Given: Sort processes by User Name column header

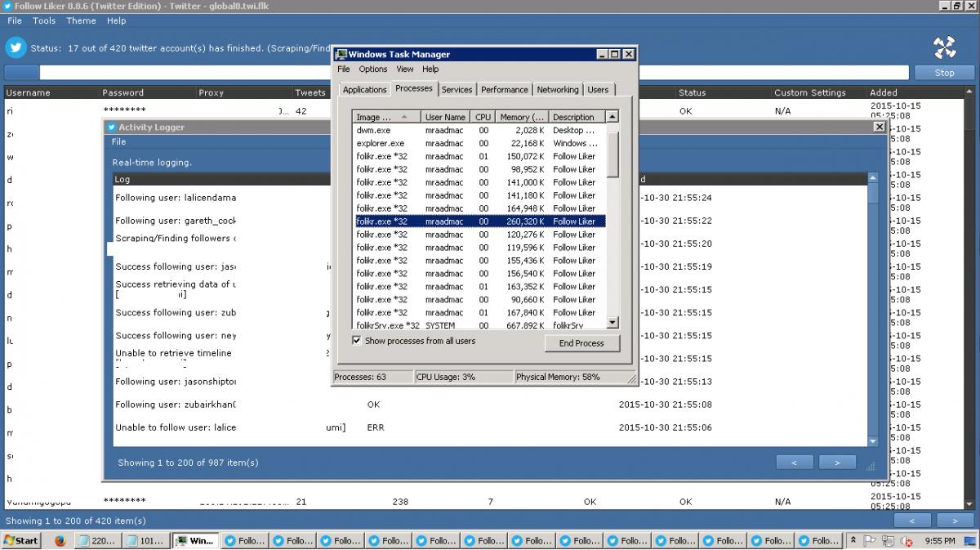Looking at the screenshot, I should pyautogui.click(x=446, y=117).
